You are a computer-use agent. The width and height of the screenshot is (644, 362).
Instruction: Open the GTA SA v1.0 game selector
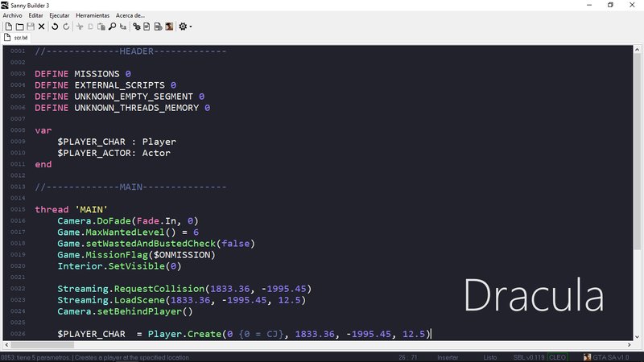coord(612,357)
